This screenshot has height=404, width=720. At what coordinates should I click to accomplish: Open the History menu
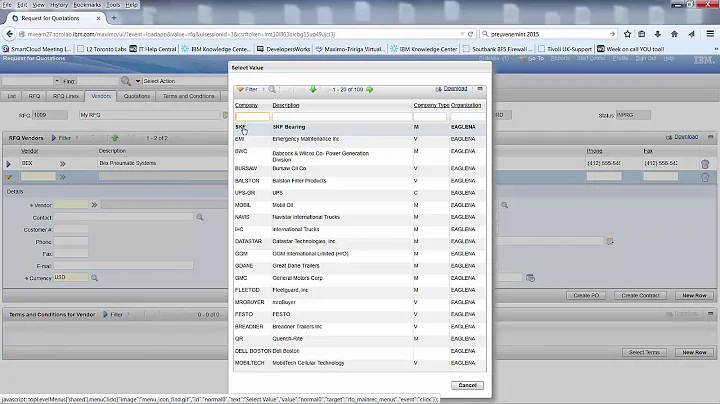(59, 5)
